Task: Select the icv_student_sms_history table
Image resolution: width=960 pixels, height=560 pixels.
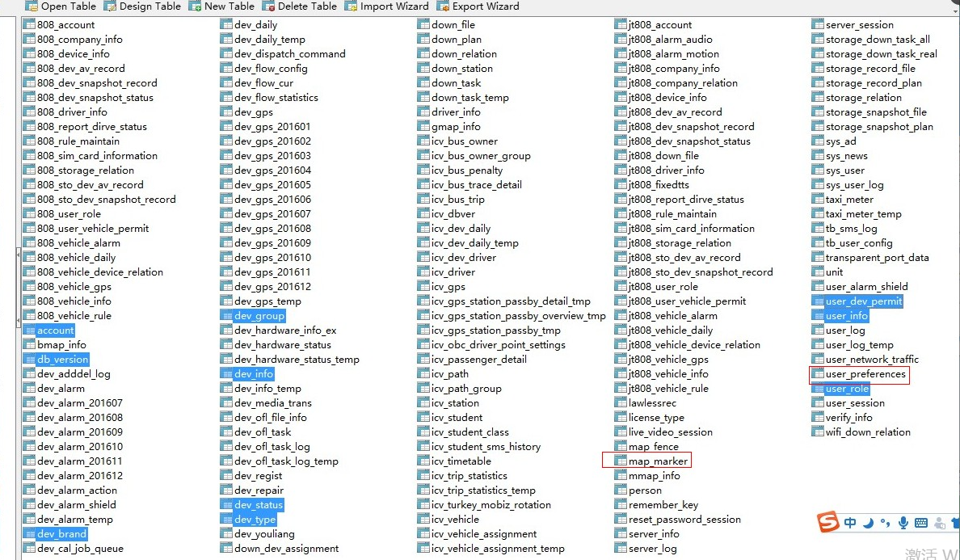Action: [486, 446]
